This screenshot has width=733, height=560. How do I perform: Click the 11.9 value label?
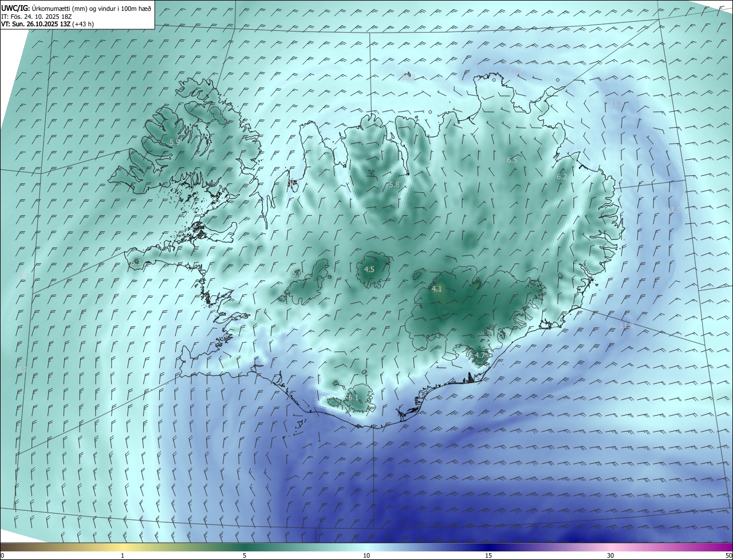tap(626, 325)
